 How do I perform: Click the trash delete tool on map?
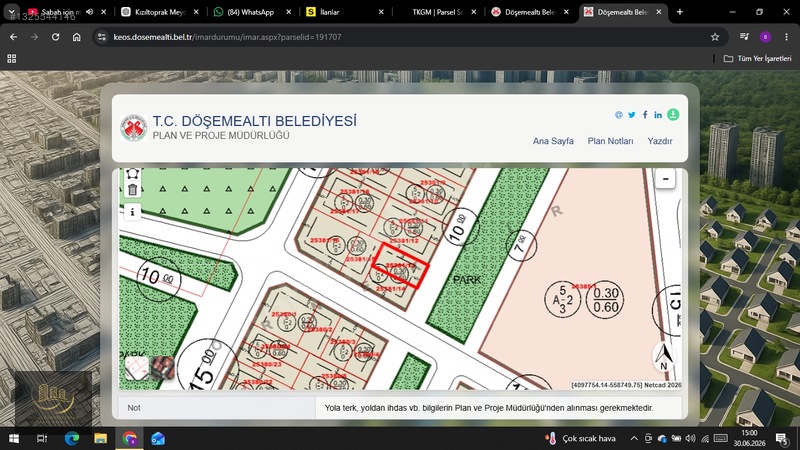[x=132, y=190]
